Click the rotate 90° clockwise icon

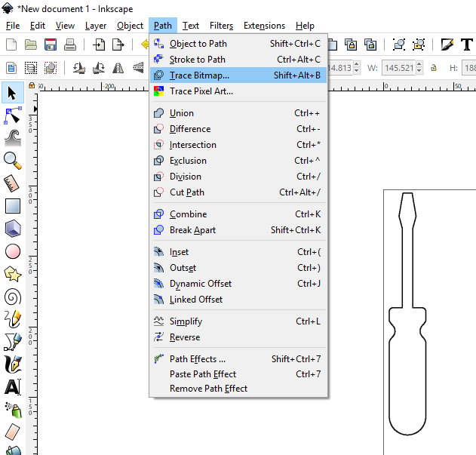pyautogui.click(x=99, y=68)
